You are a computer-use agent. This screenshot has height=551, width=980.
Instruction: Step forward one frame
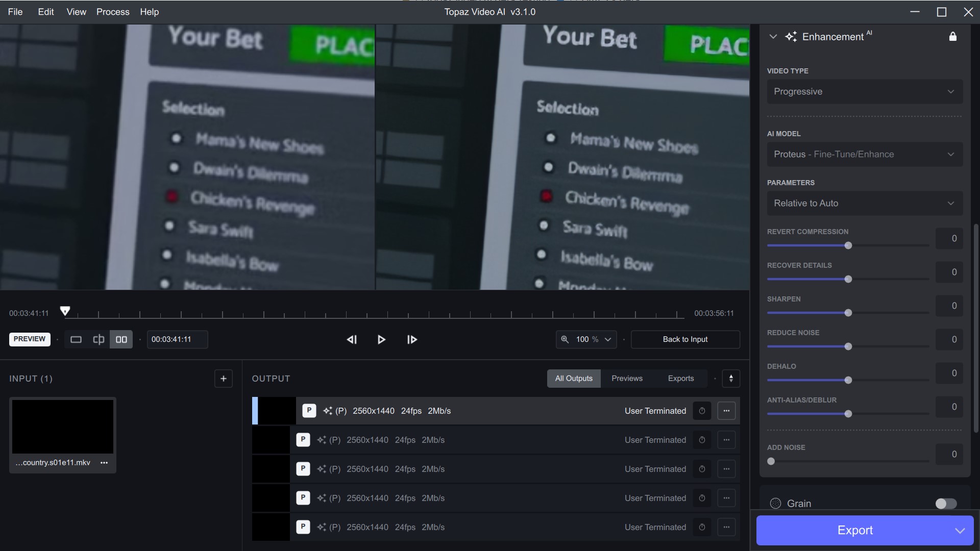coord(412,340)
